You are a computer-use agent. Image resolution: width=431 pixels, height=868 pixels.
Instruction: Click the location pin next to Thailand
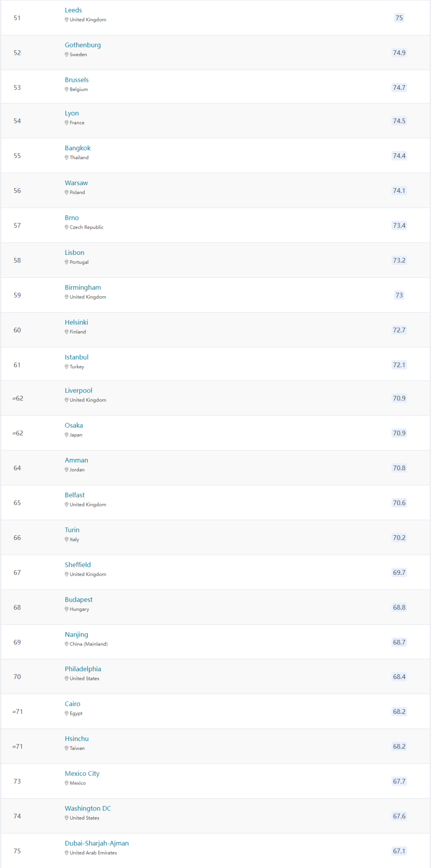(67, 158)
